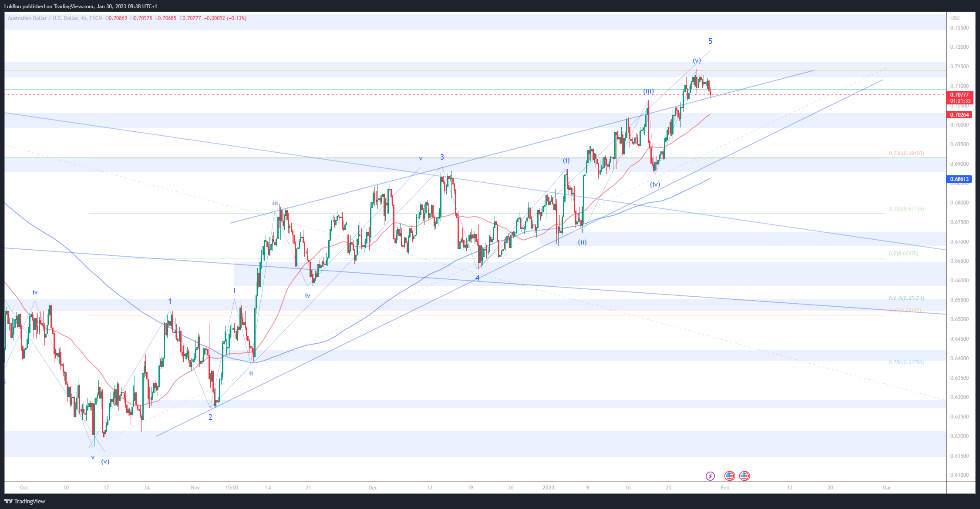Click the 0.72000 level on price scale
The image size is (980, 509).
coord(959,47)
